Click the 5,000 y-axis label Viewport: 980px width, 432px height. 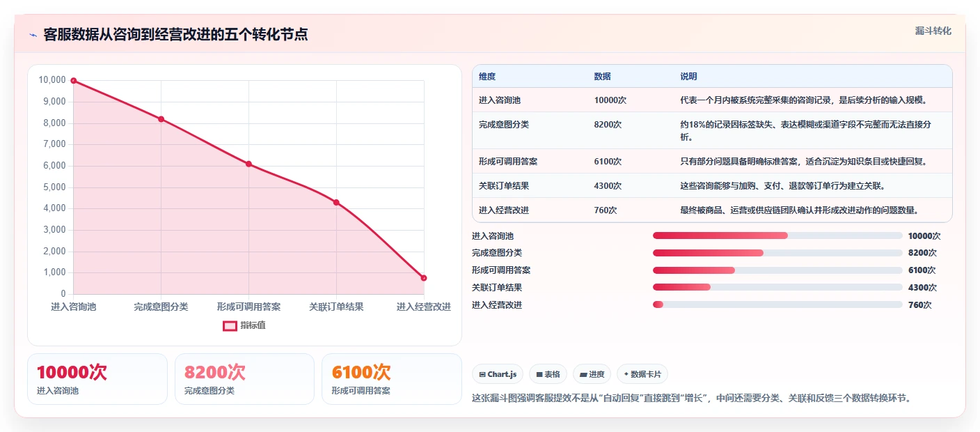[x=54, y=187]
